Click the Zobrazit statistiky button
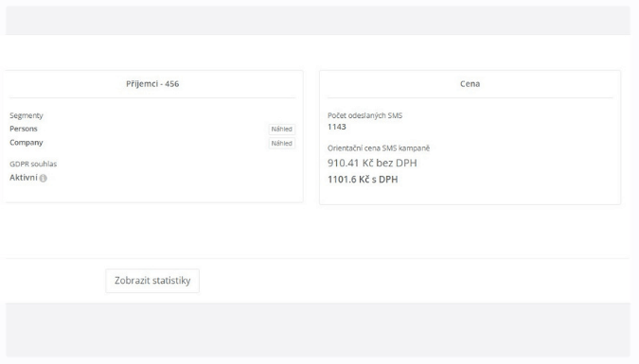This screenshot has width=639, height=364. (x=152, y=281)
